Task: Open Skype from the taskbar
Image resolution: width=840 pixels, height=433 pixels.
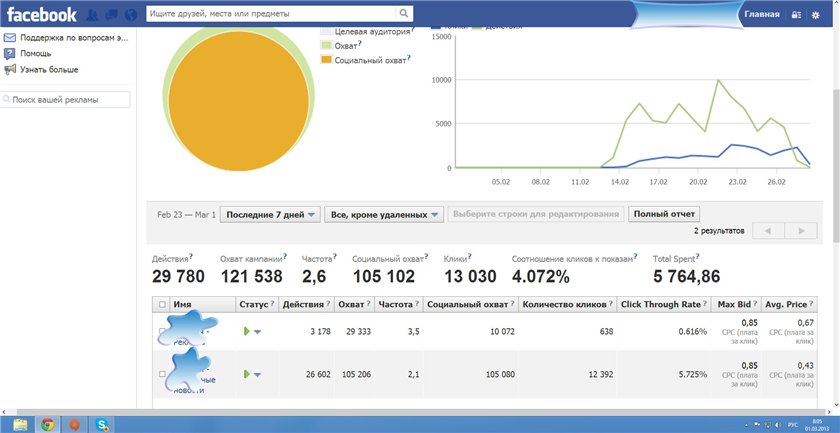Action: (102, 424)
